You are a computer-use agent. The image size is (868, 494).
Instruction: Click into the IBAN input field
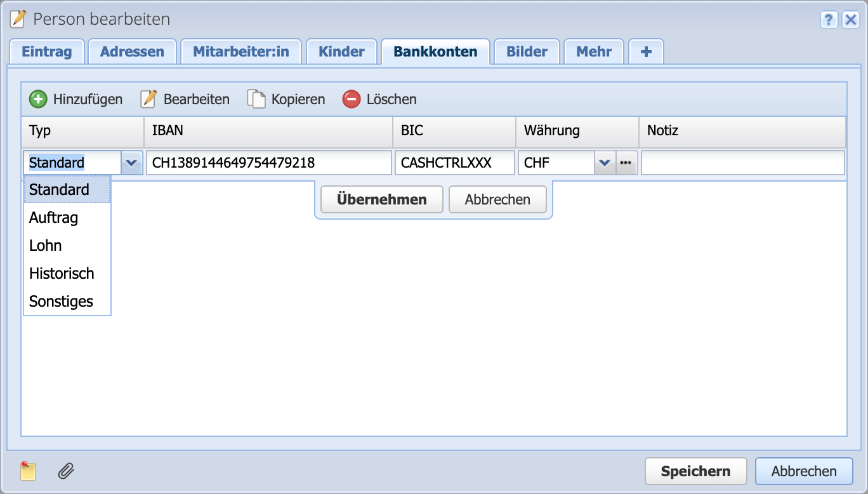click(x=268, y=163)
